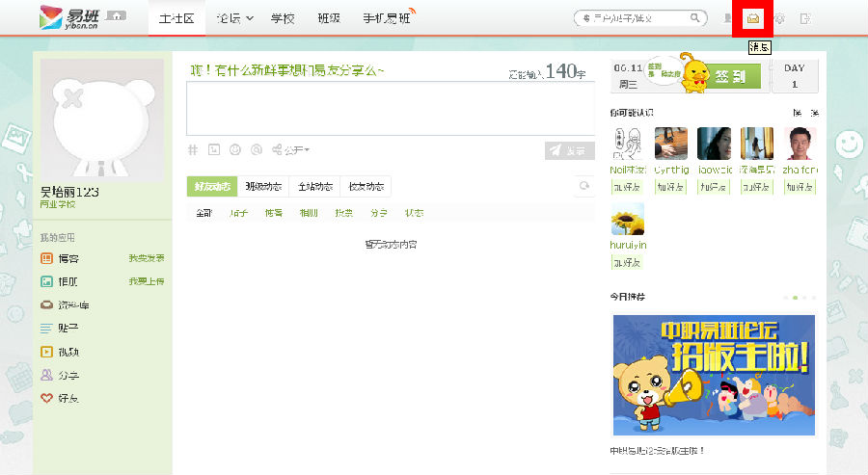868x475 pixels.
Task: Click the refresh feed icon
Action: click(x=583, y=186)
